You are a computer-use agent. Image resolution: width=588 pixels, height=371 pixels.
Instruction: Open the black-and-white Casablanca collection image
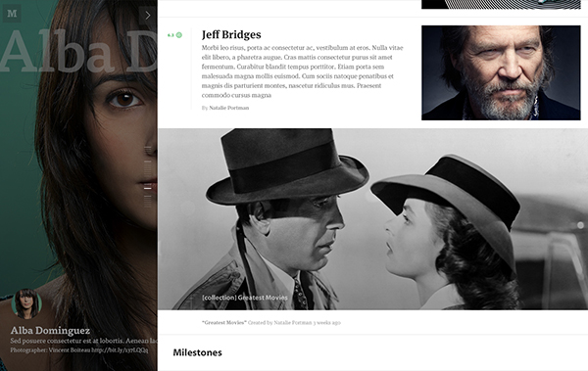click(x=372, y=219)
